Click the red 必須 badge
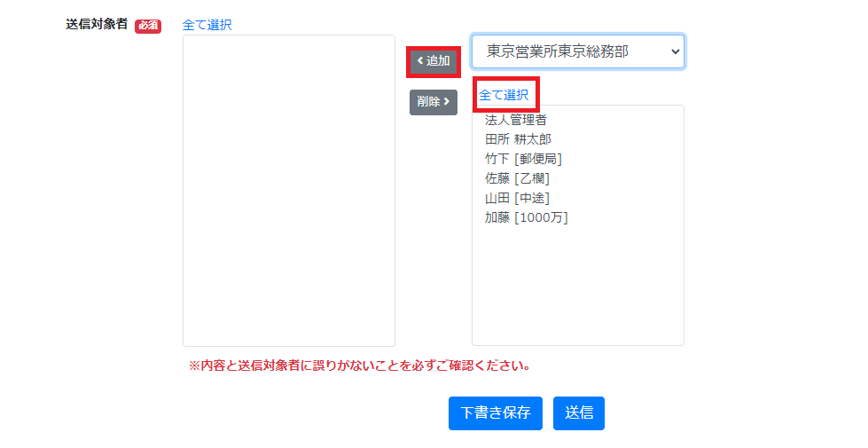Image resolution: width=868 pixels, height=448 pixels. point(148,26)
